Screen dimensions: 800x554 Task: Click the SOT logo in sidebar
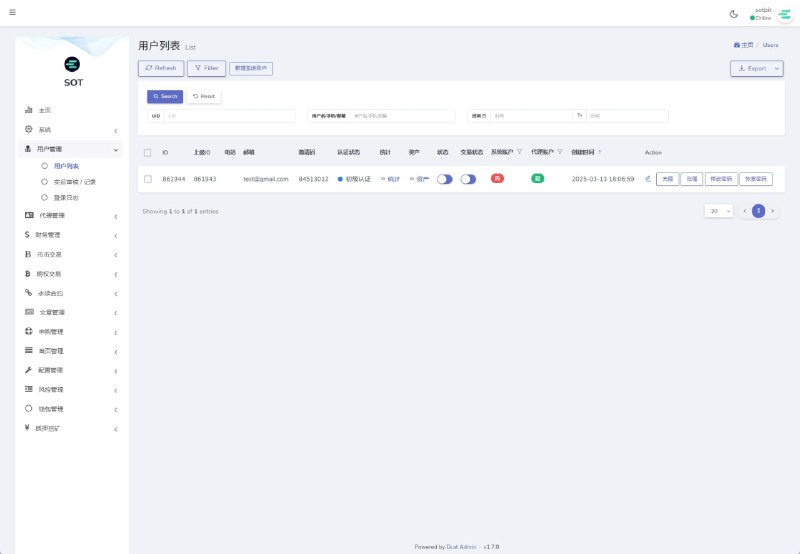[x=72, y=64]
